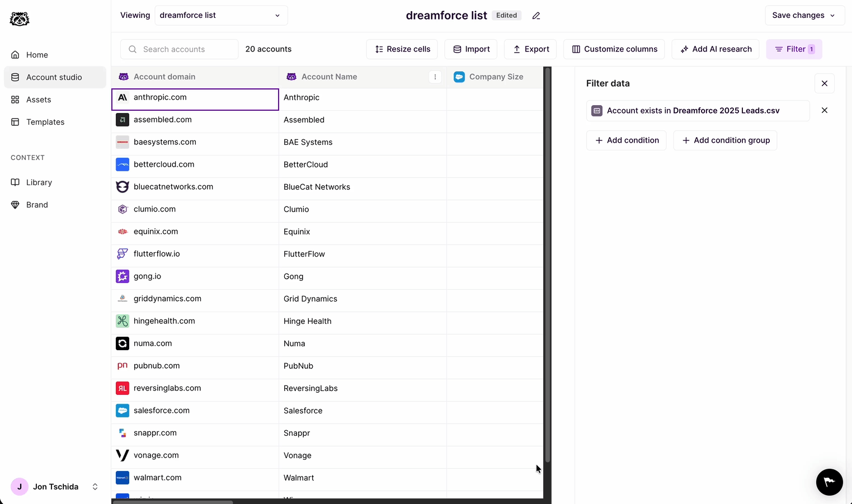The height and width of the screenshot is (504, 852).
Task: Click the Salesforce icon in Company Size header
Action: click(459, 77)
